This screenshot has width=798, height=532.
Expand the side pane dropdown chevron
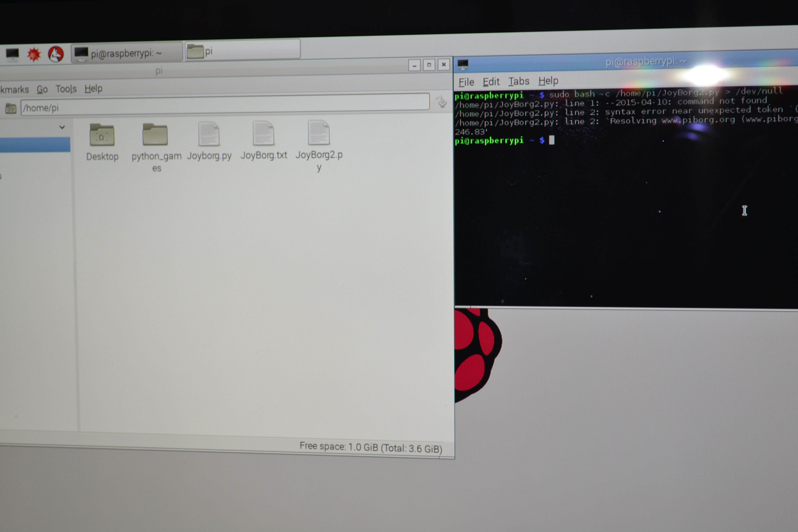(x=62, y=127)
